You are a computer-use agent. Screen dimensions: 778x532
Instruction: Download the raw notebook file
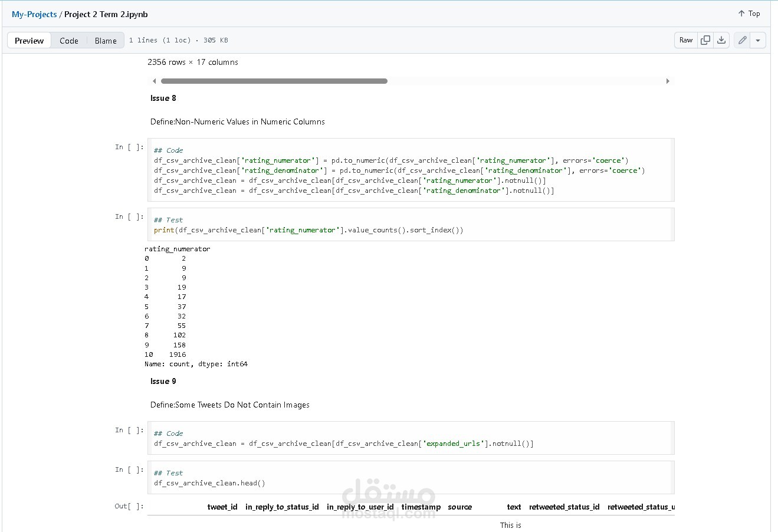(721, 40)
